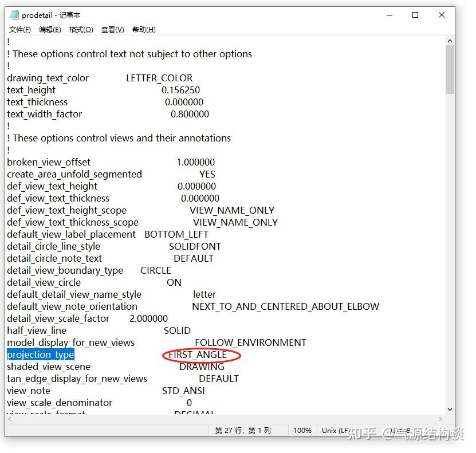Click the vertical scrollbar up arrow

tap(450, 41)
